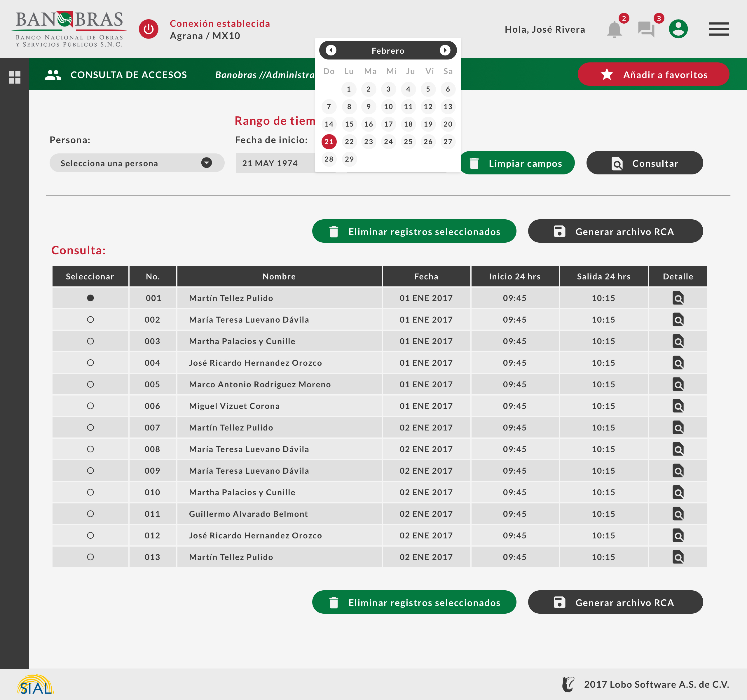Pick day 15 in the calendar
The image size is (747, 700).
coord(349,124)
